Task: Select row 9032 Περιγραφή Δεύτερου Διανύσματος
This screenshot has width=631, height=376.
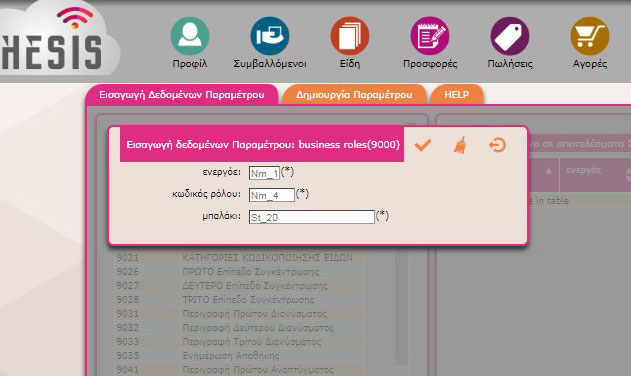Action: [239, 328]
